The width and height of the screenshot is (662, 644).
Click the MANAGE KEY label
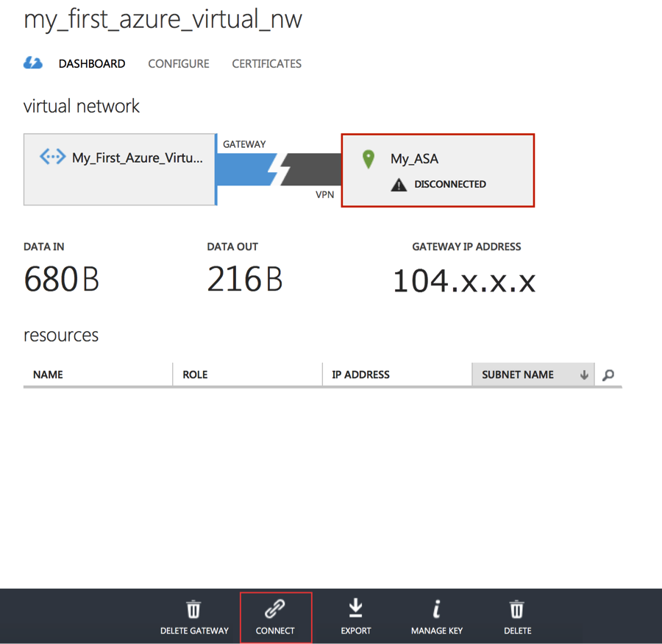pos(437,631)
